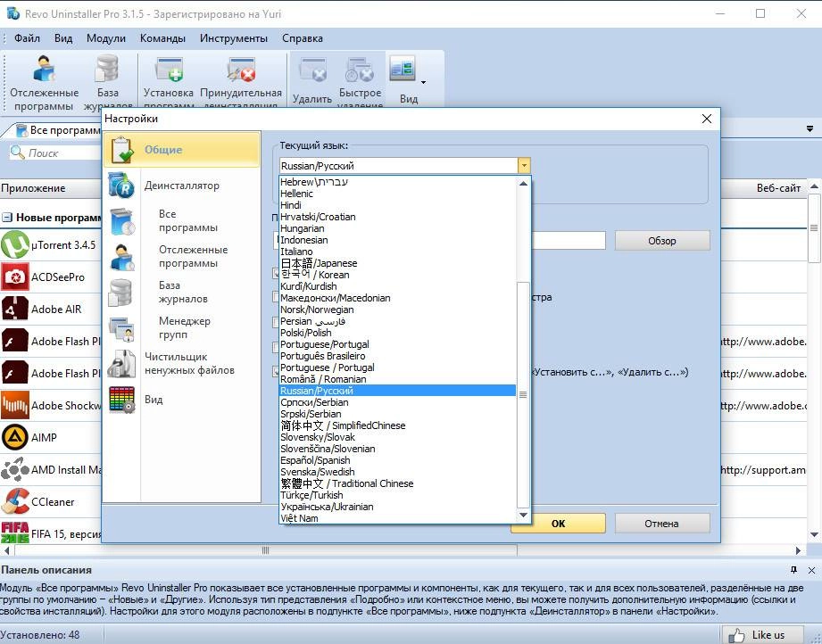Open the Текущий язык combo box arrow
Image resolution: width=822 pixels, height=644 pixels.
coord(524,166)
